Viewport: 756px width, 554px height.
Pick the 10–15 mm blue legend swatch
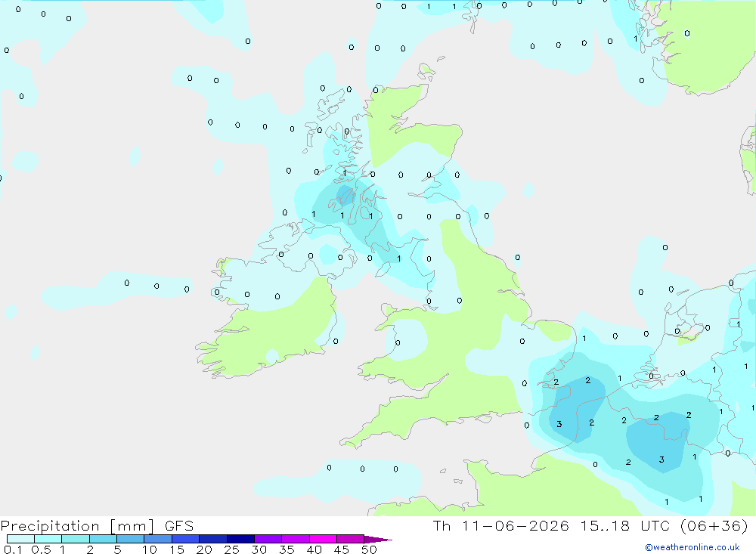[x=158, y=539]
